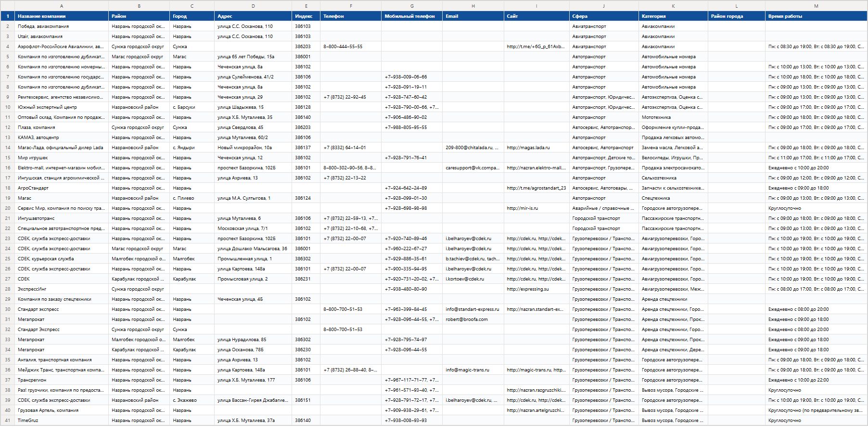Select the 'Utair, авиакомпания' cell
Viewport: 868px width, 434px height.
(62, 37)
